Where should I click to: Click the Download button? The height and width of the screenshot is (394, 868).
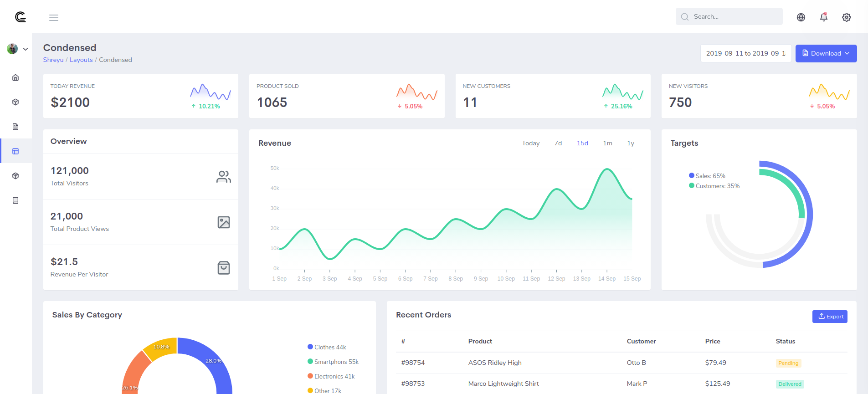pyautogui.click(x=826, y=53)
